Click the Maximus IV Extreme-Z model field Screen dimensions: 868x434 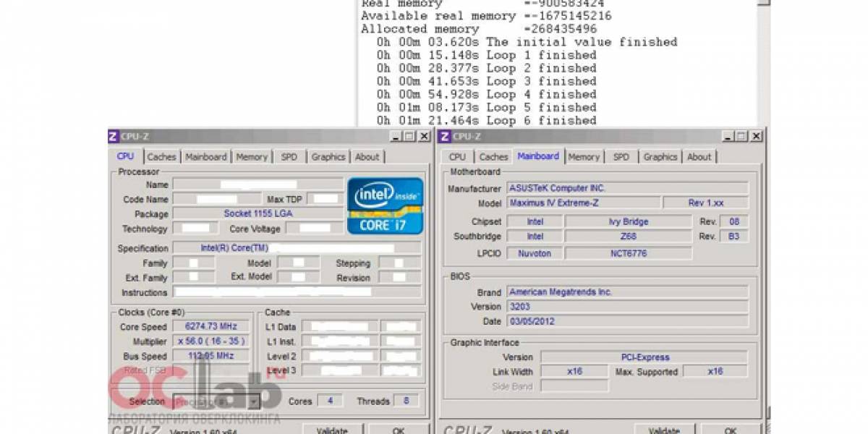click(583, 203)
